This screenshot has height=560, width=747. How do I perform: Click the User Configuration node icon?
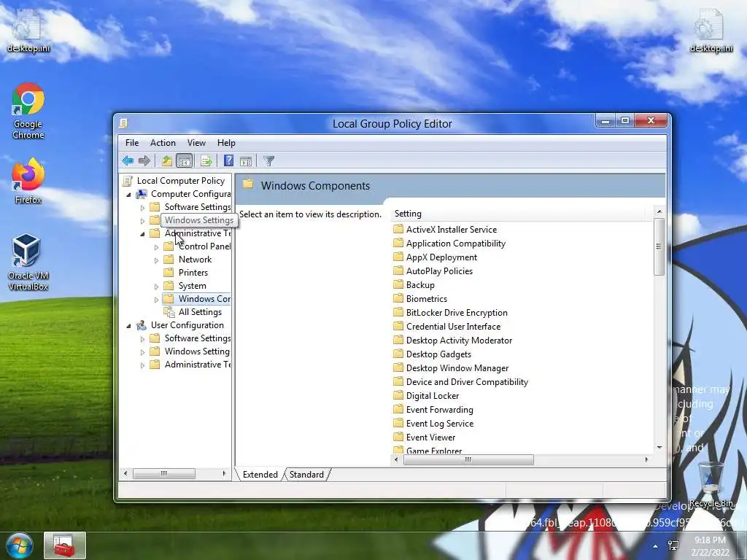(142, 325)
